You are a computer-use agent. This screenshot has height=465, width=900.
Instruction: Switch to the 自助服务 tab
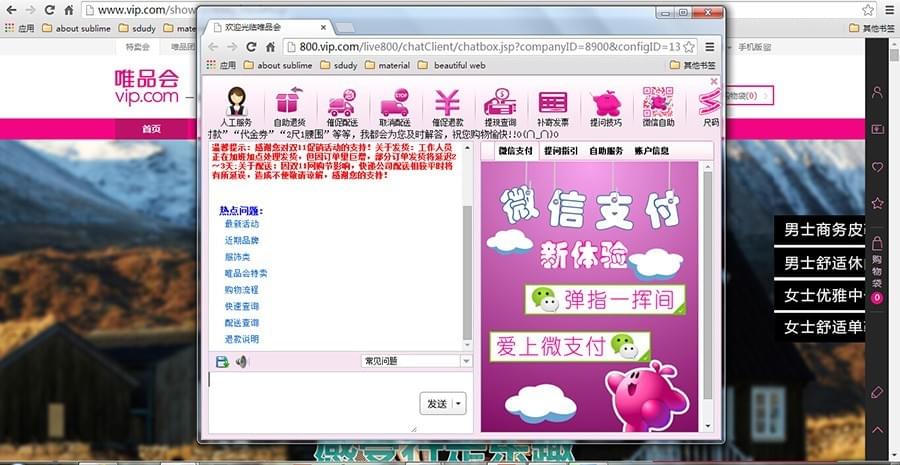[606, 151]
